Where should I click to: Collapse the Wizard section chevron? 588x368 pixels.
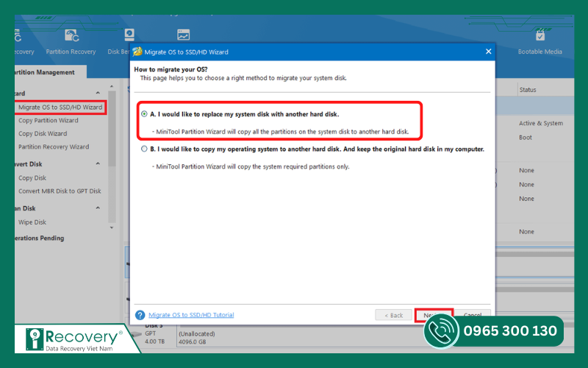click(x=98, y=93)
